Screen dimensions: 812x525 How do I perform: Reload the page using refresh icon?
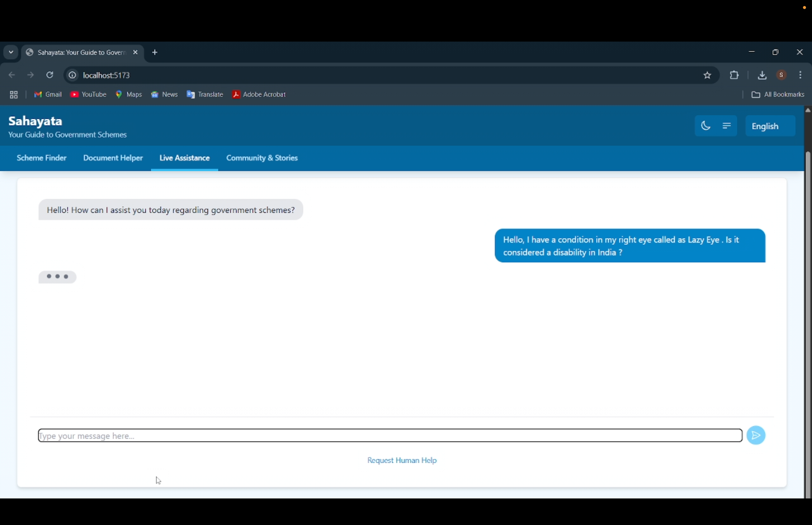tap(50, 75)
